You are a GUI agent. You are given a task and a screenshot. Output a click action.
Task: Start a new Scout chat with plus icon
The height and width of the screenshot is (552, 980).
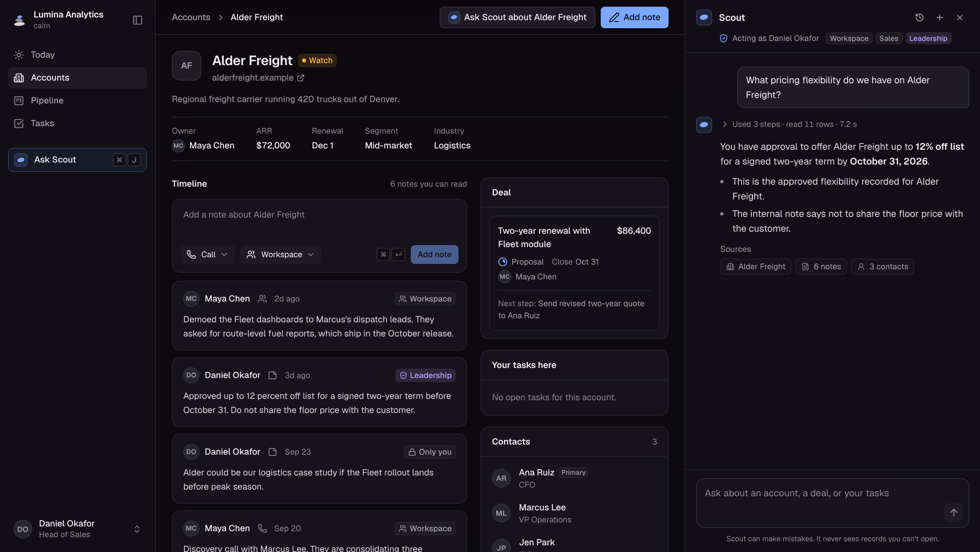tap(939, 17)
